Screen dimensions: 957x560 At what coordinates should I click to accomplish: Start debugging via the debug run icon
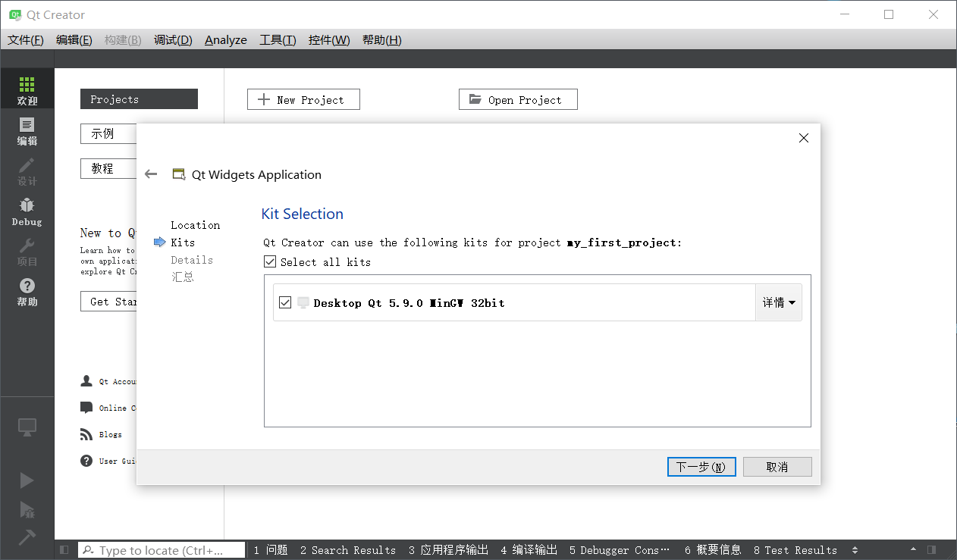click(x=27, y=512)
